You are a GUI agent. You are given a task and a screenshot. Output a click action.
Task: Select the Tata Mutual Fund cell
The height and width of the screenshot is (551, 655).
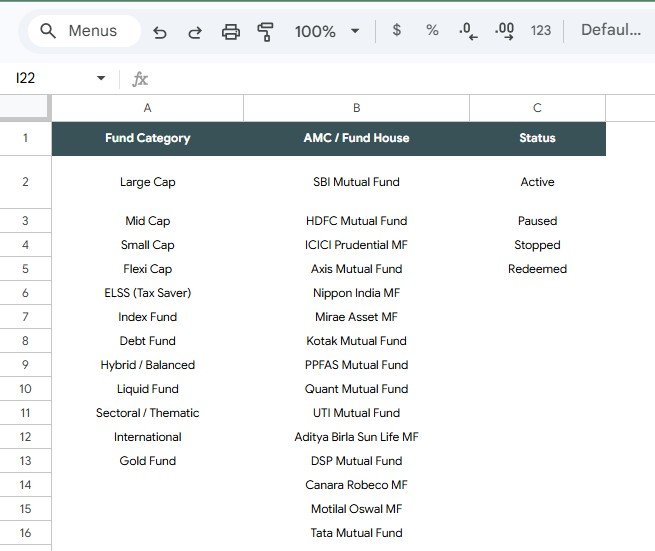[356, 533]
